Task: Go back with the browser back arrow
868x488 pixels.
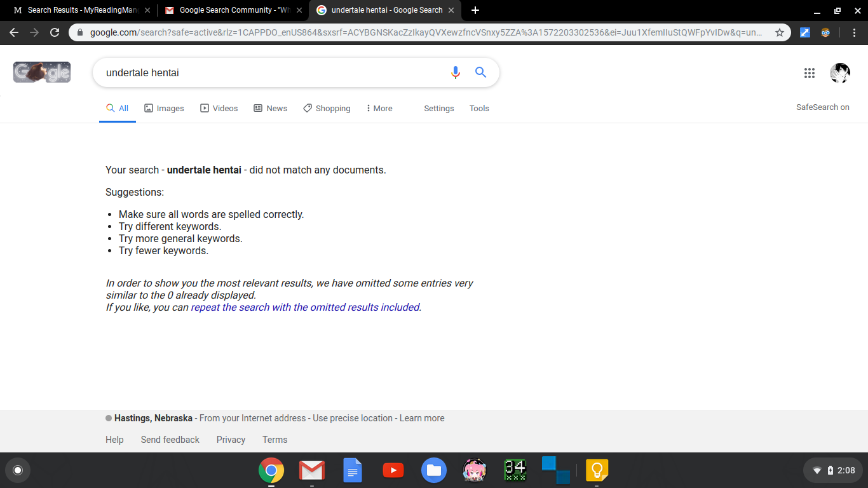Action: [x=14, y=32]
